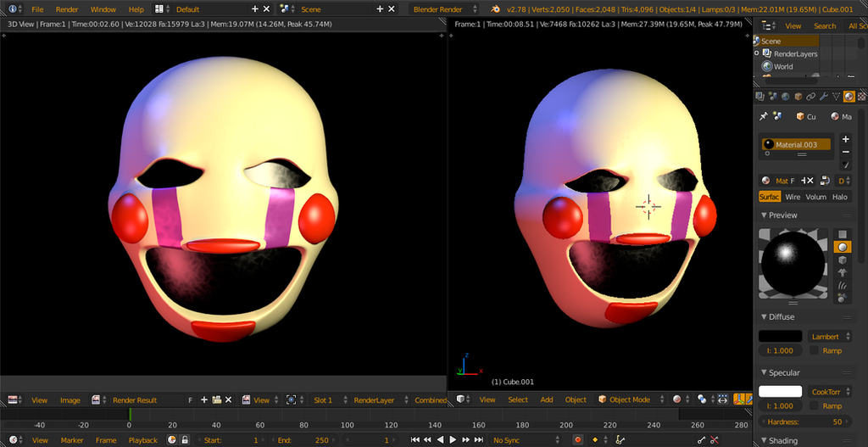Enable the Diffuse Ramp checkbox
The height and width of the screenshot is (447, 868).
pos(814,350)
